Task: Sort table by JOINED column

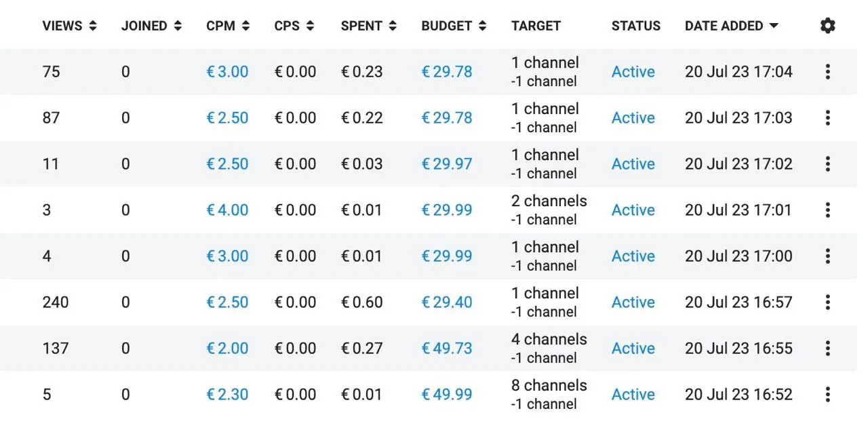Action: (x=151, y=26)
